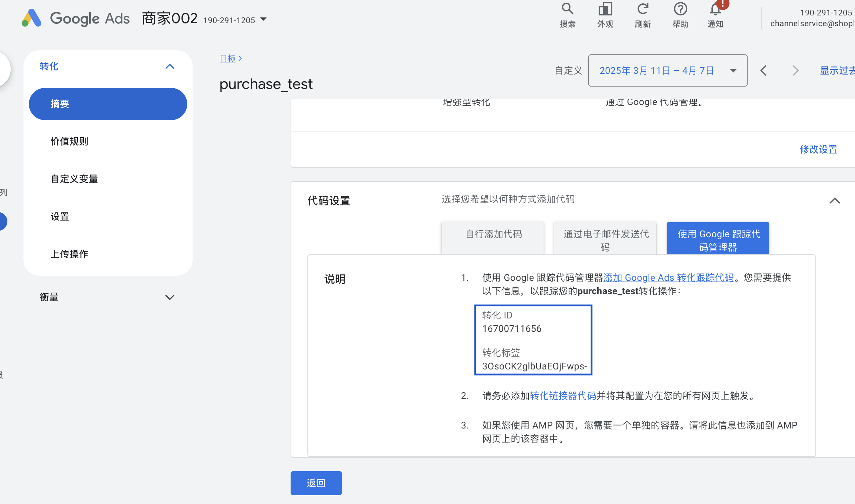855x504 pixels.
Task: Click the 自定义 label beside the date picker
Action: 568,71
